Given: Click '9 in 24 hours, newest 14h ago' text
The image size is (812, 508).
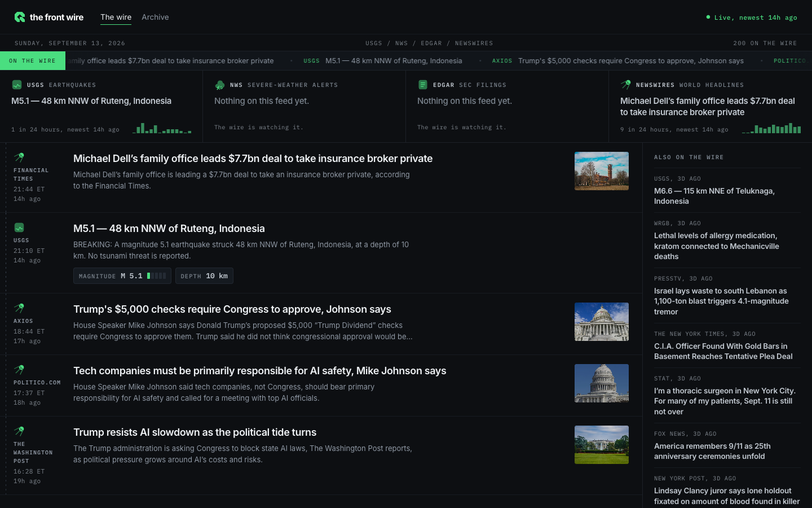Looking at the screenshot, I should (x=674, y=130).
